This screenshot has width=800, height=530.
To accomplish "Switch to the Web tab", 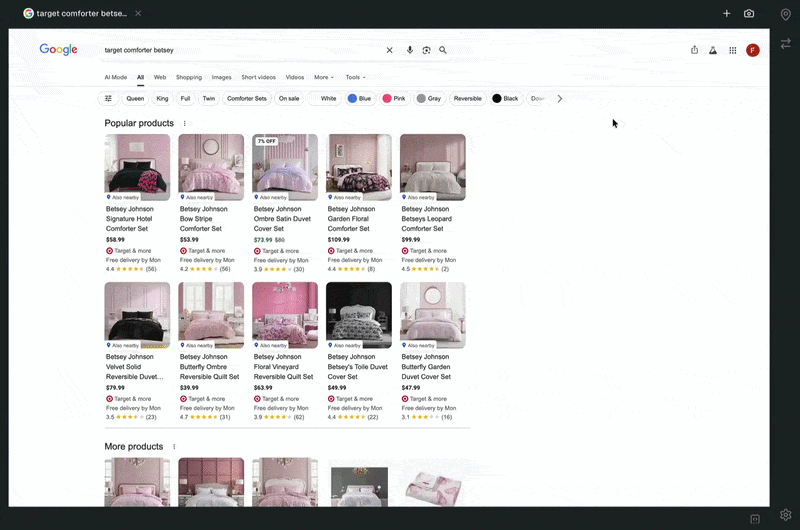I will click(160, 78).
